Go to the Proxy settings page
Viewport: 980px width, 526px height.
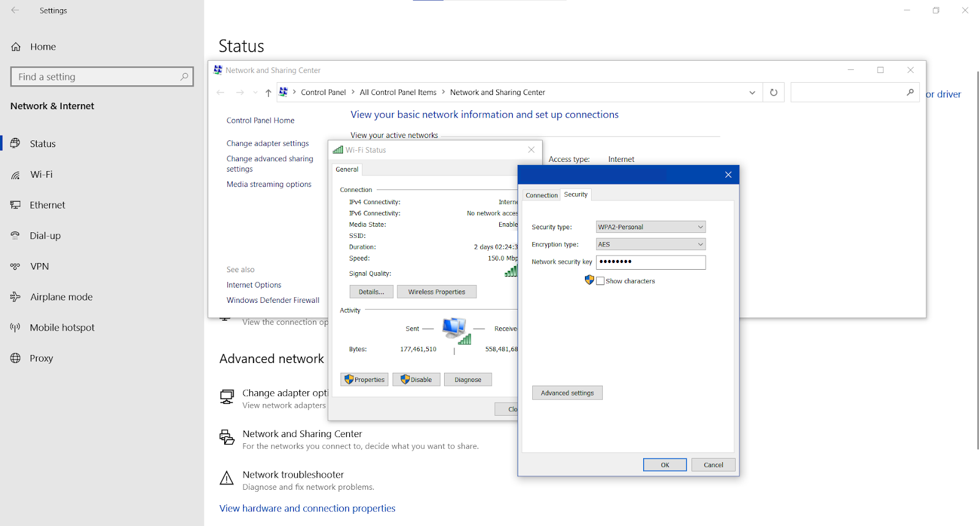[x=41, y=359]
